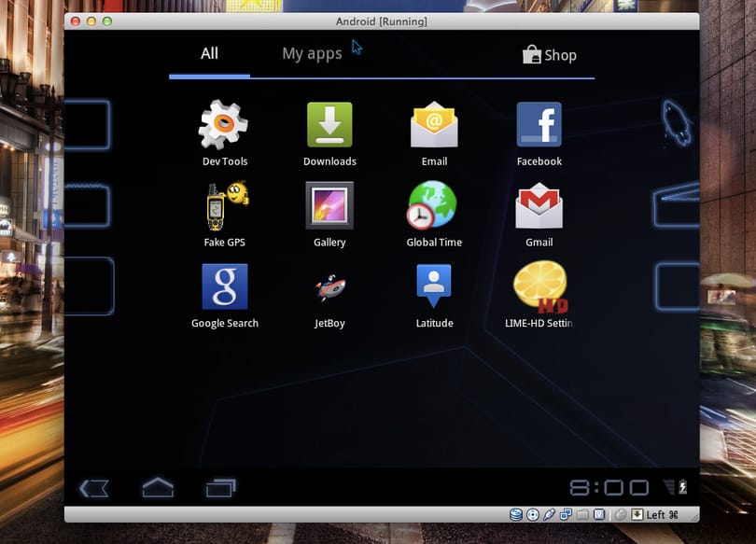Launch the Facebook app
This screenshot has height=544, width=756.
click(539, 133)
